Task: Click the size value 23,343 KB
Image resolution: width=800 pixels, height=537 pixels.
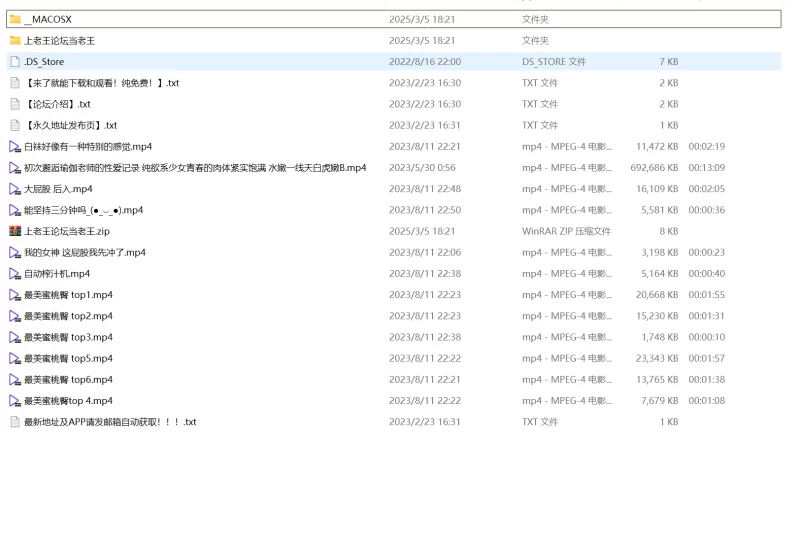Action: pos(657,359)
